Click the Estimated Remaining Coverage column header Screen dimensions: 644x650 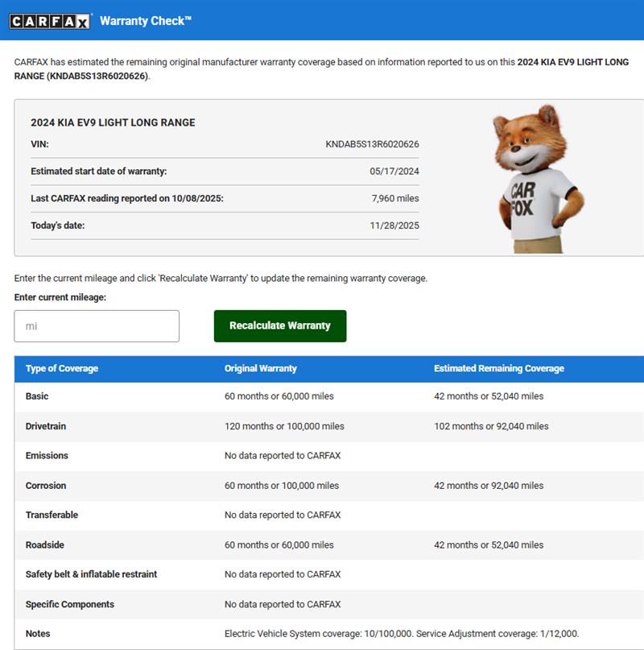point(499,369)
